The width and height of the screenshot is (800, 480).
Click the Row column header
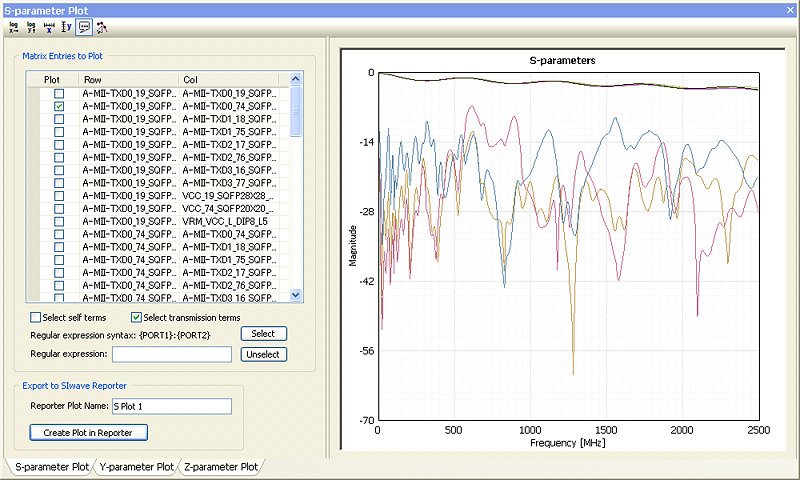(x=130, y=80)
